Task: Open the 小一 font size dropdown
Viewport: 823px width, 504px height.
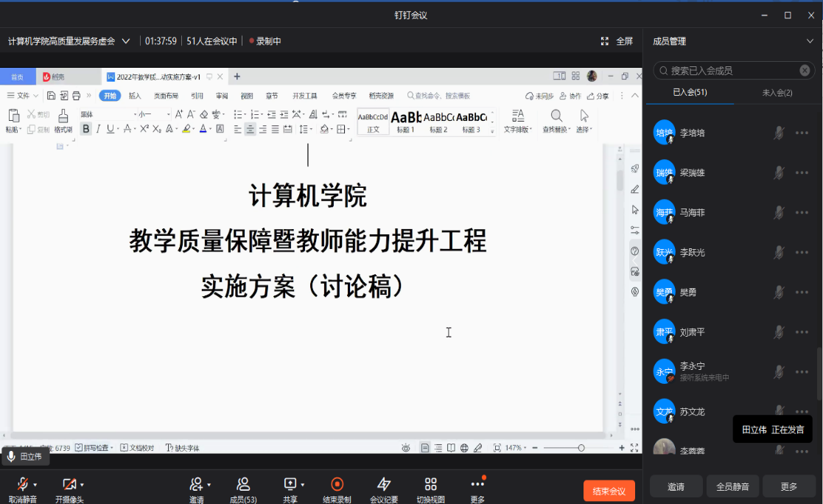Action: click(169, 114)
